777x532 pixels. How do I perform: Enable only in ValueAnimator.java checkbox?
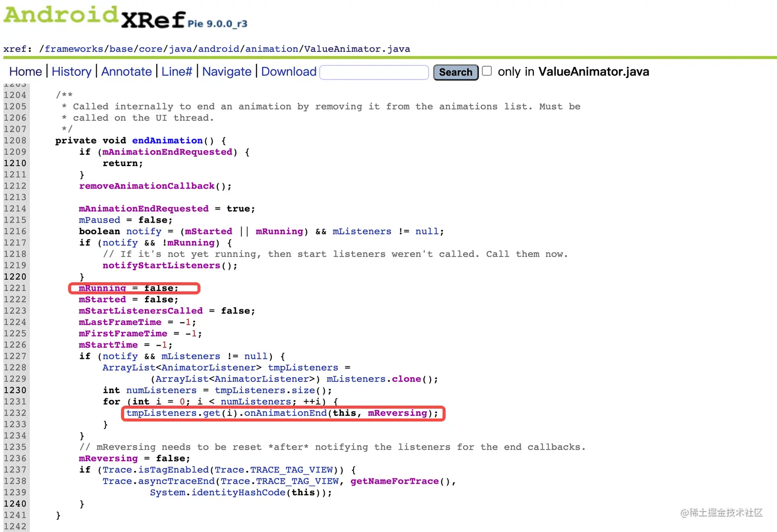coord(487,71)
